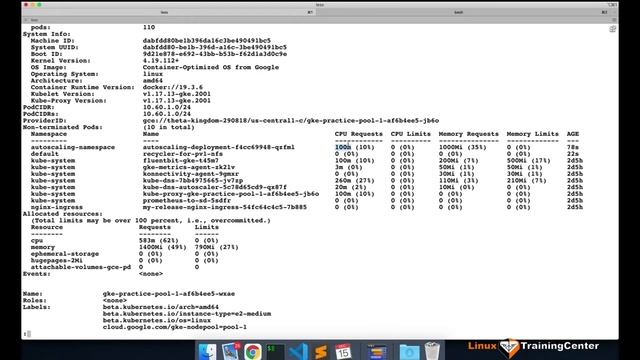Open minimized window thumbnail beside the Downloads folder

(x=377, y=351)
